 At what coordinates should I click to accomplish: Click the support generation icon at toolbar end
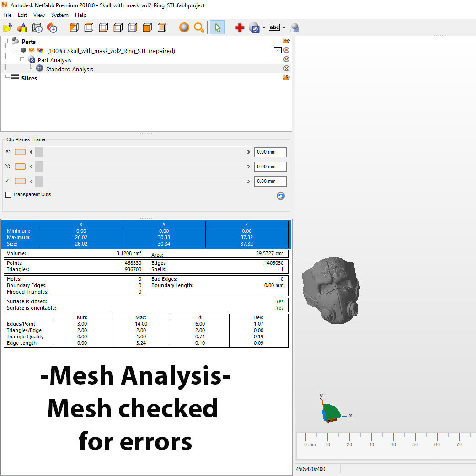pos(294,27)
